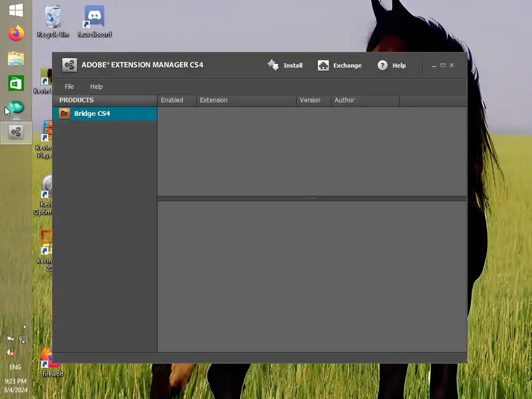Open the Windows Start button
This screenshot has width=532, height=399.
tap(16, 10)
